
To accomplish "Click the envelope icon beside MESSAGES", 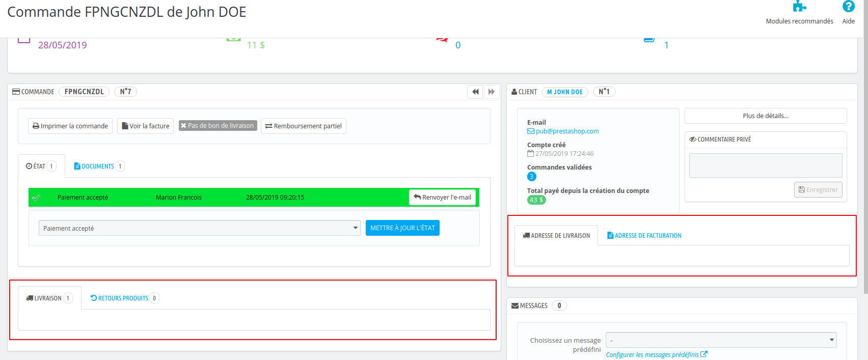I will click(515, 306).
